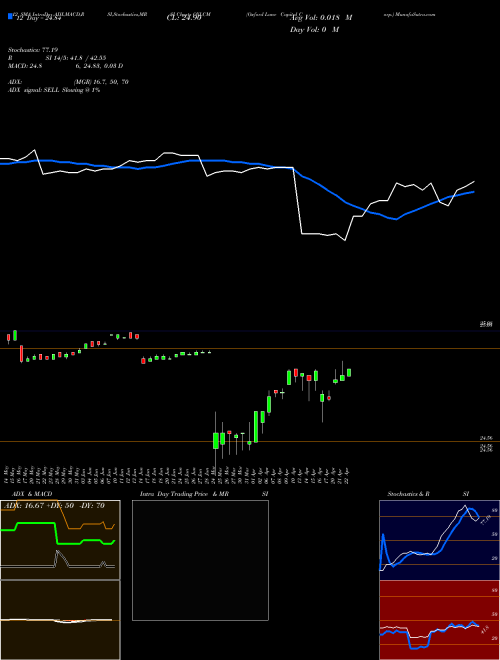Click the tall green candle near 24.56 support

click(256, 426)
